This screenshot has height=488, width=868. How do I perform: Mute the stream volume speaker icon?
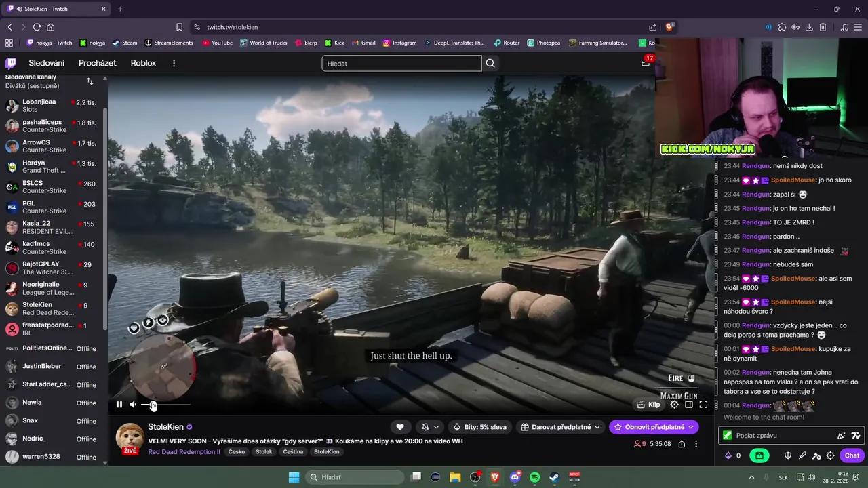coord(133,405)
